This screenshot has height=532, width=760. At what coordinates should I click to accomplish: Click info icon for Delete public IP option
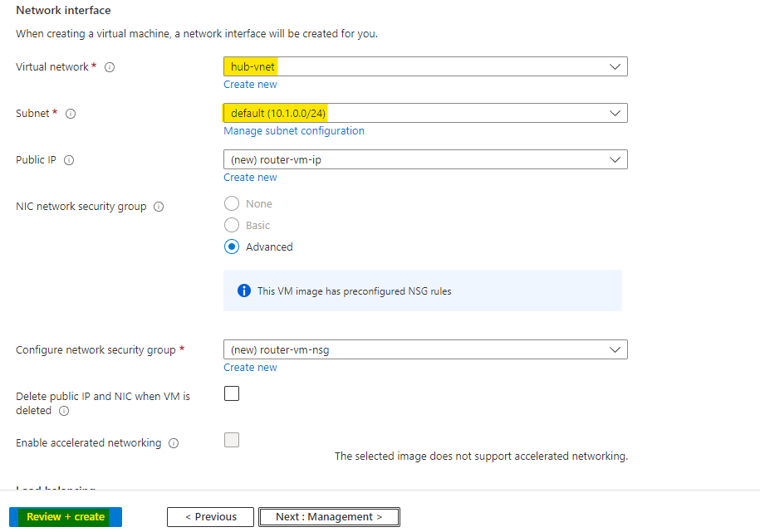pos(64,411)
